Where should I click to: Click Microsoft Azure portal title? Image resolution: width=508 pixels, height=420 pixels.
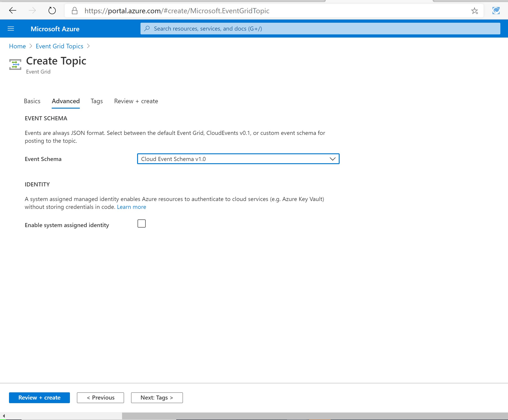coord(55,29)
